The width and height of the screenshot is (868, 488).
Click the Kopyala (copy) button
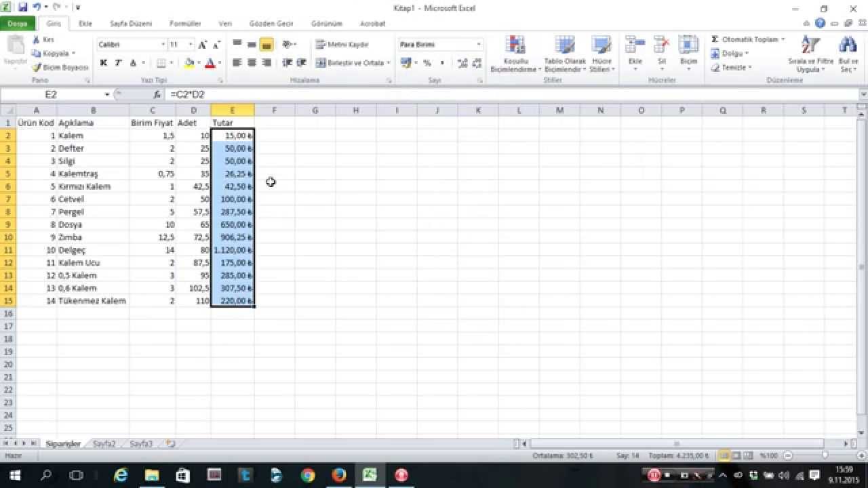click(53, 53)
